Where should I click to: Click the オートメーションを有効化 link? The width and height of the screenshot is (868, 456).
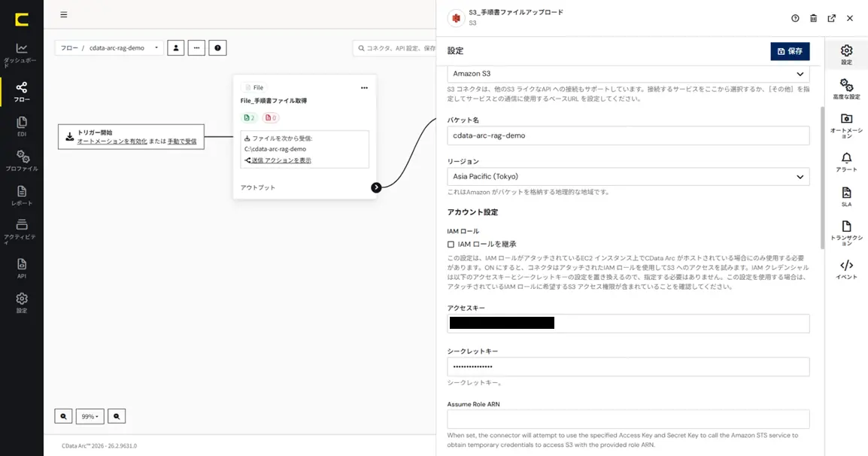112,141
